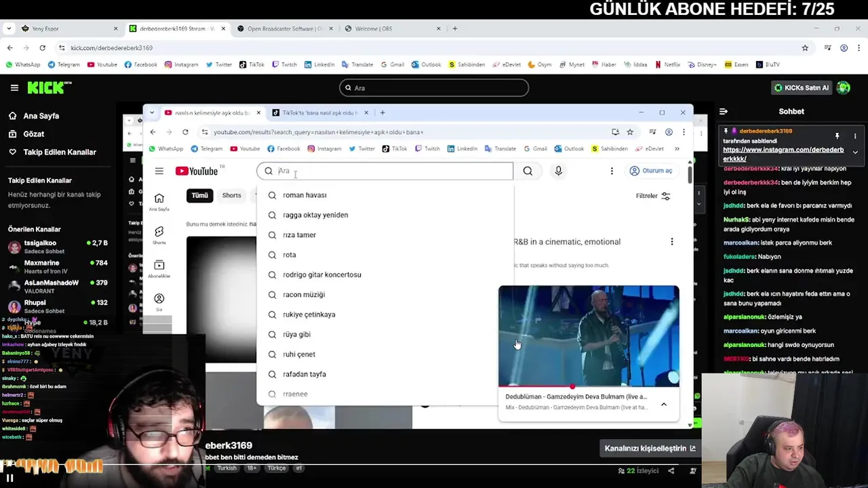Open WhatsApp bookmark in outer browser bar
This screenshot has height=488, width=868.
(22, 64)
